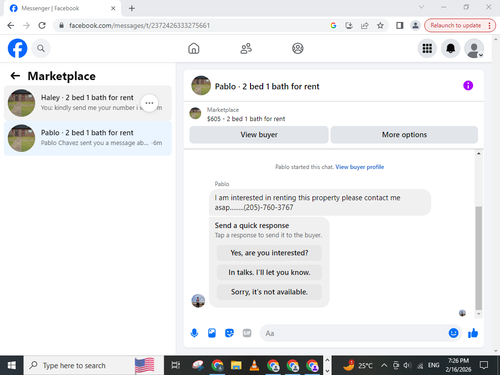Send a thumbs-up like
The height and width of the screenshot is (375, 500).
pyautogui.click(x=473, y=333)
